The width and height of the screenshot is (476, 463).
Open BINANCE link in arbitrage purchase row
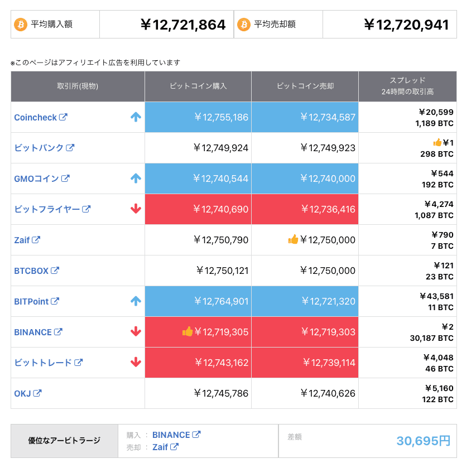coord(176,435)
